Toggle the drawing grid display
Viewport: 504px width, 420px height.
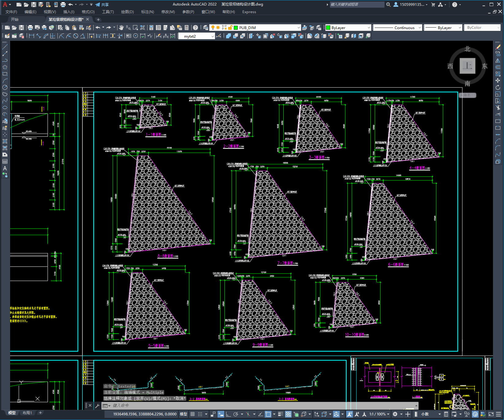pyautogui.click(x=193, y=414)
